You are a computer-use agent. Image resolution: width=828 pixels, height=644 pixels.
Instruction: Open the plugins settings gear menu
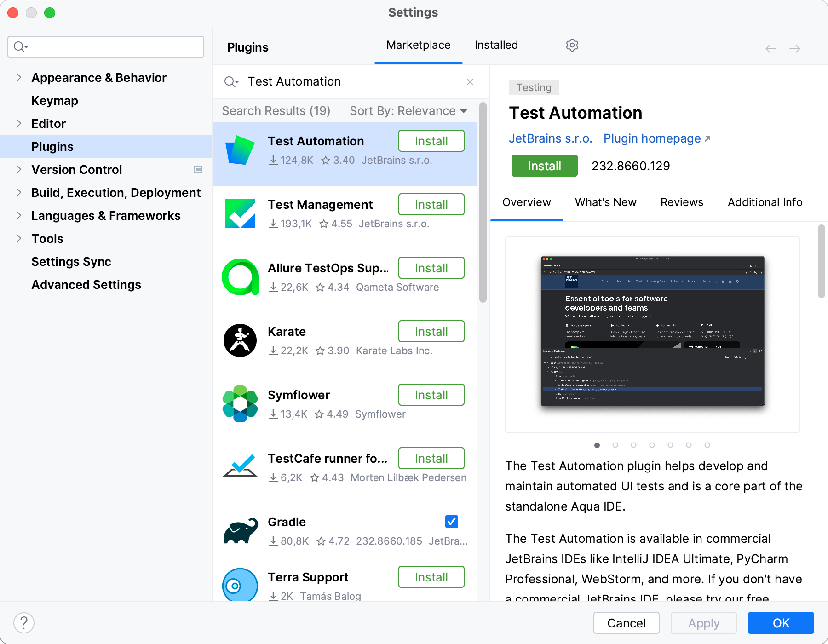(x=572, y=45)
